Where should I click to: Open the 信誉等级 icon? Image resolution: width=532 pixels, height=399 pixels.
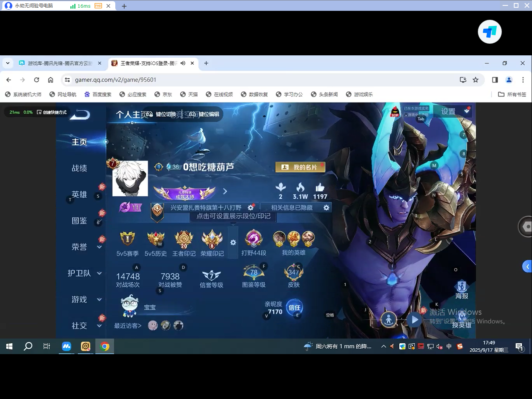pyautogui.click(x=211, y=279)
